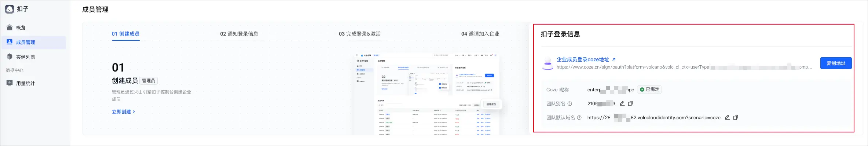Viewport: 868px width, 146px height.
Task: Click the 概览 home icon
Action: pyautogui.click(x=10, y=28)
